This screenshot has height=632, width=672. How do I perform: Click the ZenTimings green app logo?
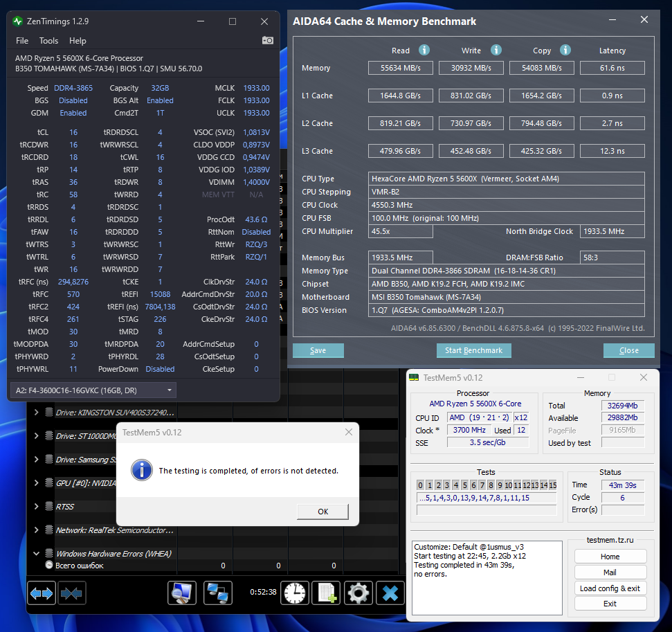coord(17,21)
